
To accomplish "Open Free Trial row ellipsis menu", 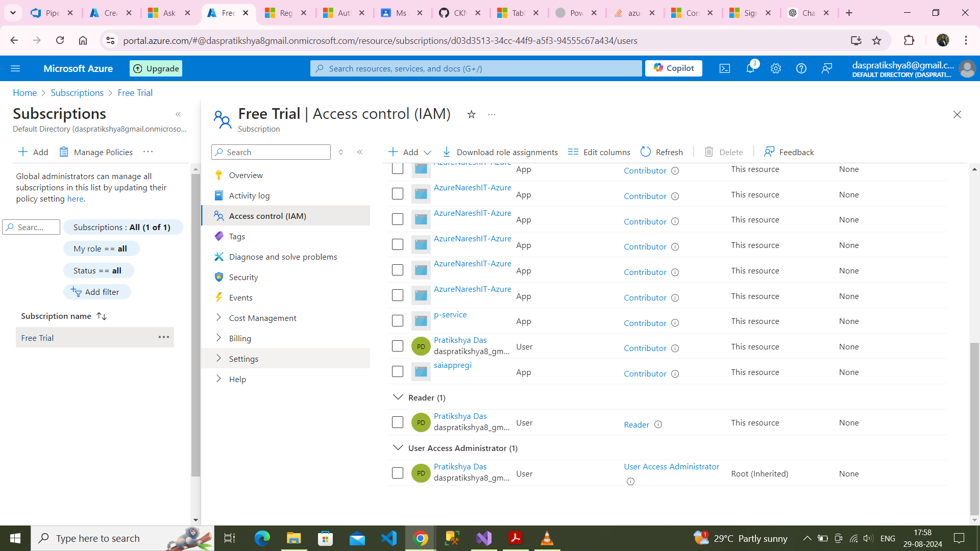I will pyautogui.click(x=163, y=337).
